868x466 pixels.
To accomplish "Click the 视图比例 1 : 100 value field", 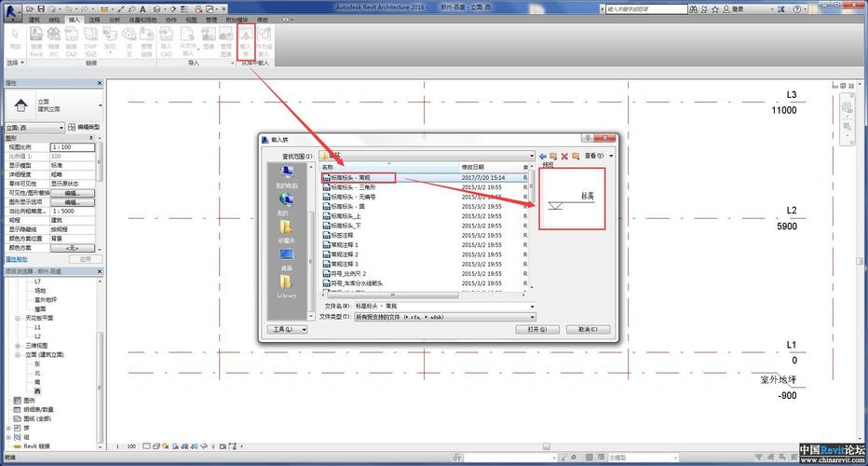I will pos(73,147).
